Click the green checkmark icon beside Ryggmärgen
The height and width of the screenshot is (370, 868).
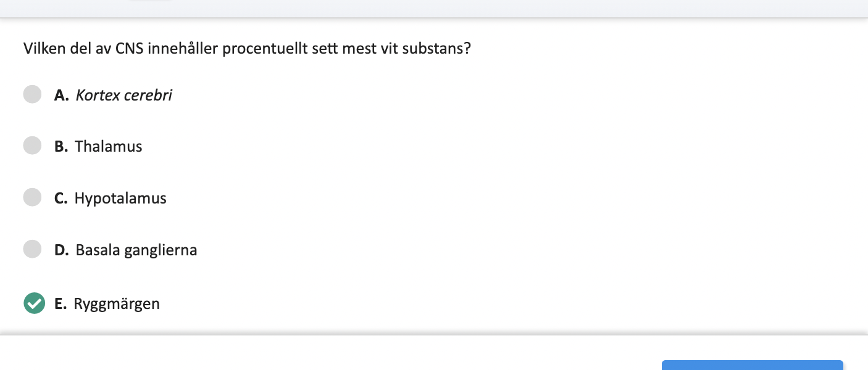click(34, 303)
